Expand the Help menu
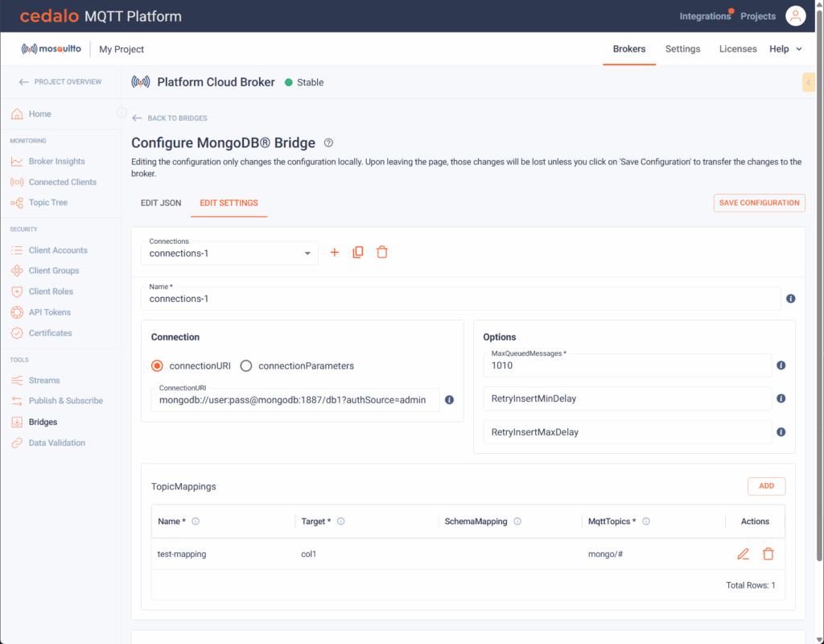 (786, 49)
